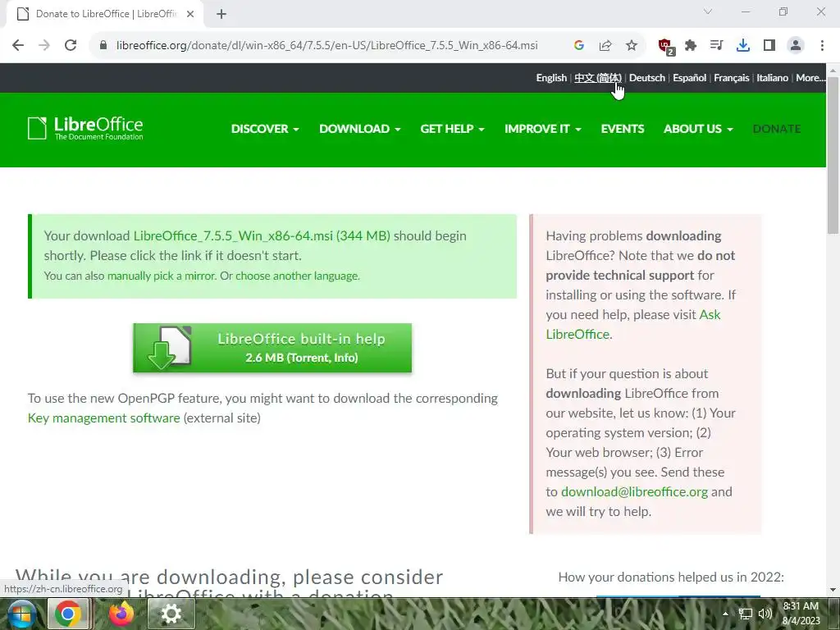Viewport: 840px width, 630px height.
Task: Click the LibreOffice_7.5.5_Win_x86-64.msi download link
Action: tap(262, 236)
